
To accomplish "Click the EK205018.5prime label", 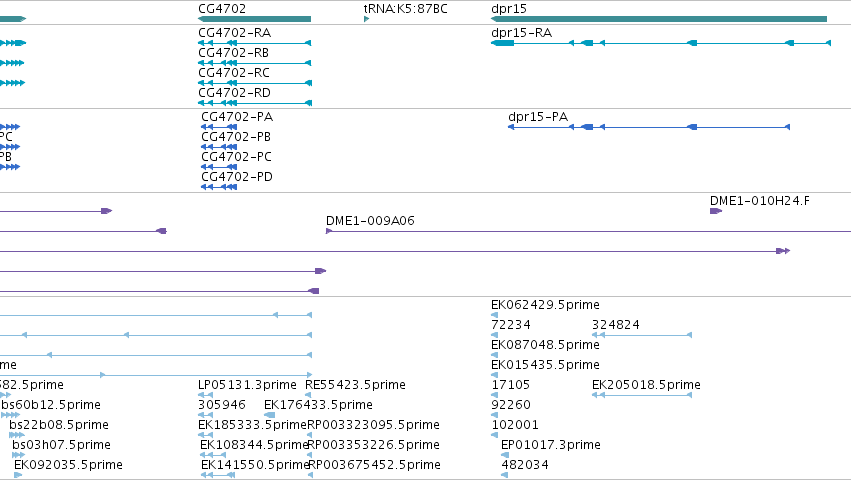I will pos(646,385).
